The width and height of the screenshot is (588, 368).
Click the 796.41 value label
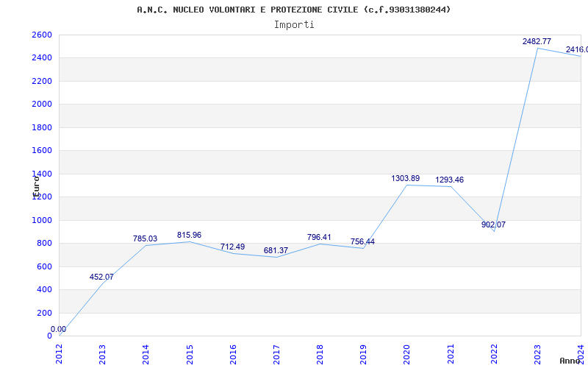319,238
